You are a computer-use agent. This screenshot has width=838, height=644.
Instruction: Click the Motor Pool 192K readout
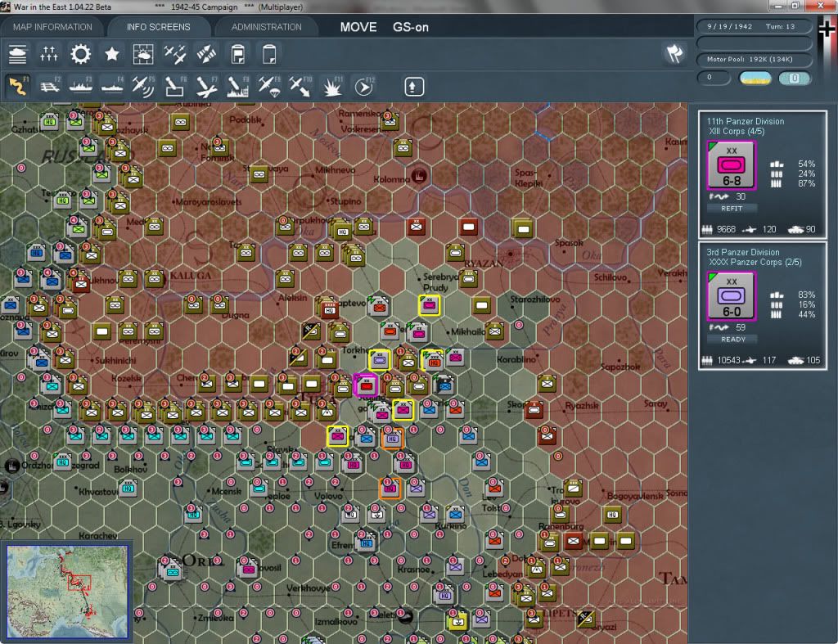coord(753,59)
